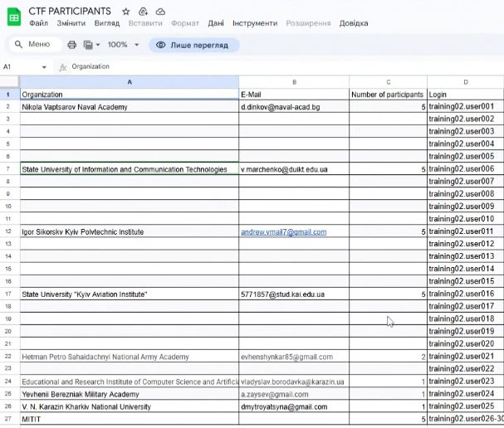Open the Файл menu
Screen dimensions: 504x428
click(38, 23)
